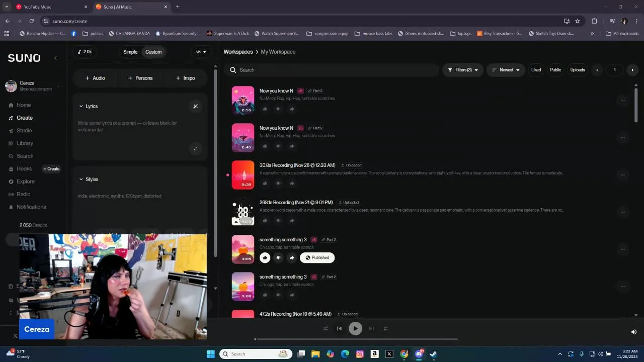This screenshot has height=362, width=644.
Task: Open a new browser tab
Action: click(x=178, y=7)
